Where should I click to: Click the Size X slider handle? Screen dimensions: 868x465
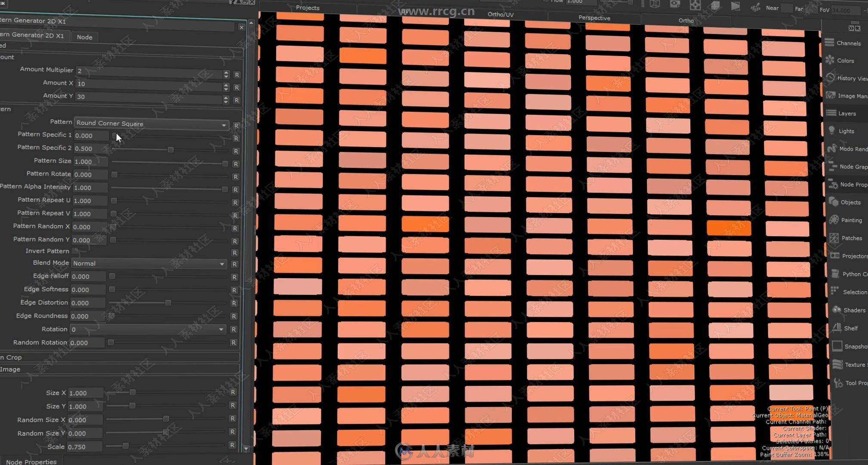coord(132,392)
